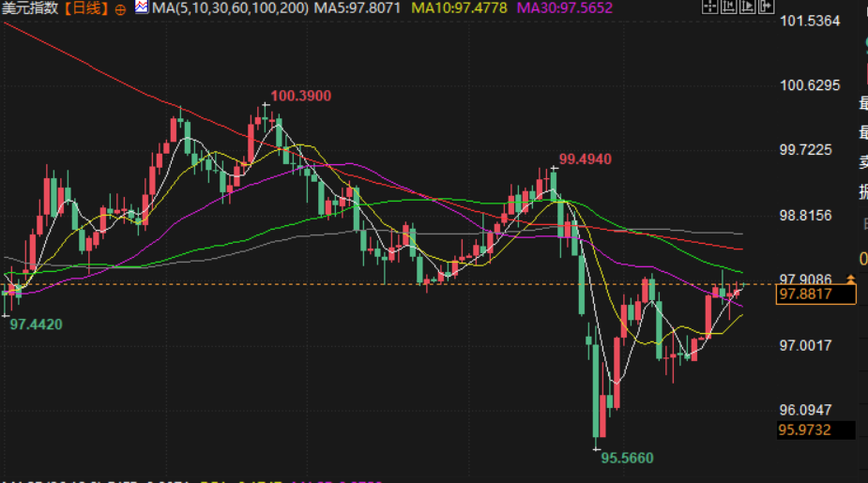Click the 95.9732 price tag on the axis
868x483 pixels.
(x=816, y=430)
